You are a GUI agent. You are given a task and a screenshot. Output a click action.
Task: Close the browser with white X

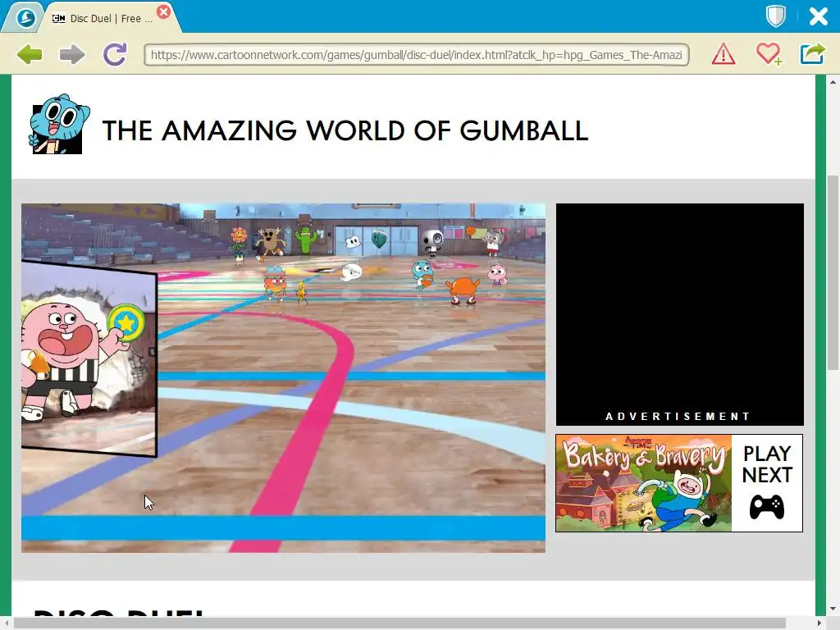click(x=818, y=16)
